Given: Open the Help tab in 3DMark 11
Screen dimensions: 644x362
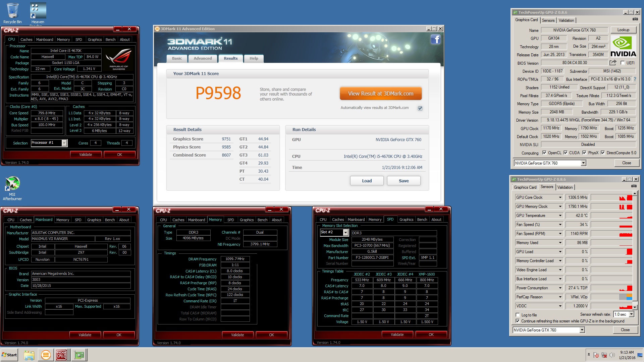Looking at the screenshot, I should coord(254,58).
